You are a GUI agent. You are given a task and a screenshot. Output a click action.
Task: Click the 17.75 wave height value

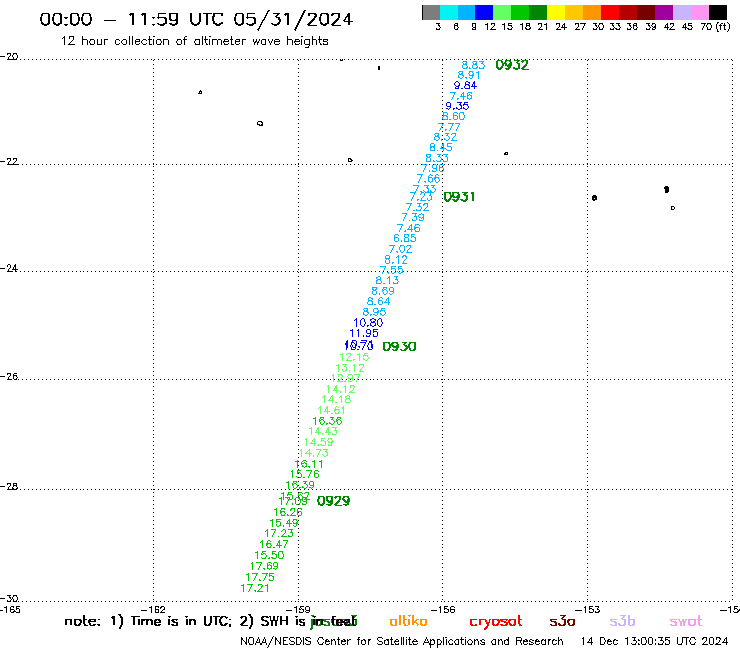click(x=260, y=577)
